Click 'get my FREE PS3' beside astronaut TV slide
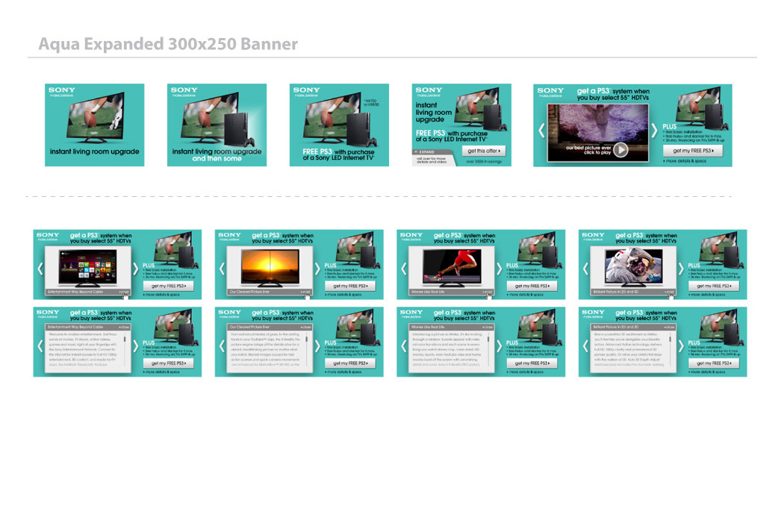This screenshot has width=784, height=532. [714, 287]
